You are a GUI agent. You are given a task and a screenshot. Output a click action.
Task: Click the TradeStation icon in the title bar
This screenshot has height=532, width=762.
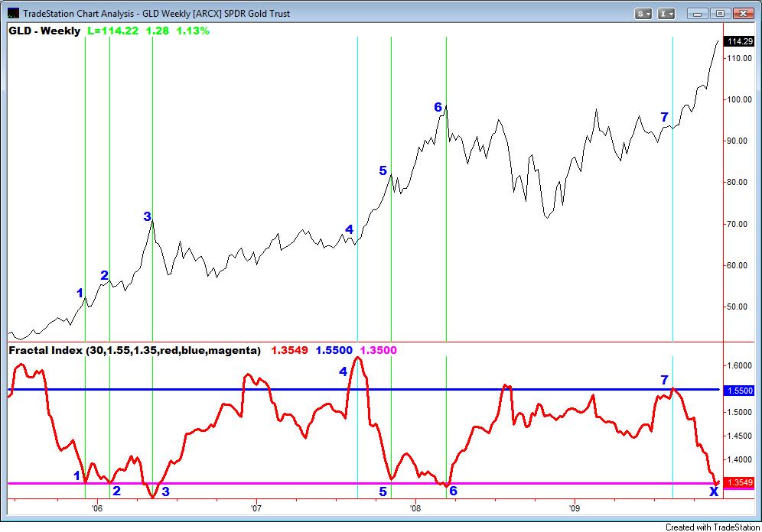pos(13,13)
